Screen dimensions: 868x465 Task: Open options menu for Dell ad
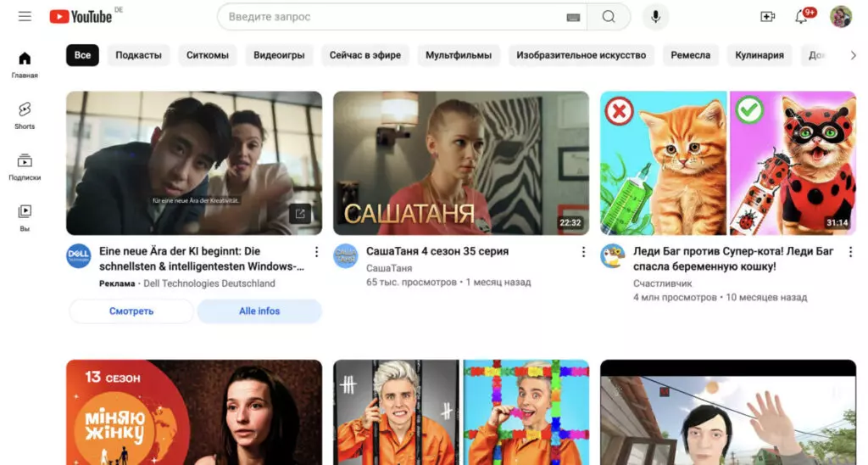pyautogui.click(x=316, y=252)
